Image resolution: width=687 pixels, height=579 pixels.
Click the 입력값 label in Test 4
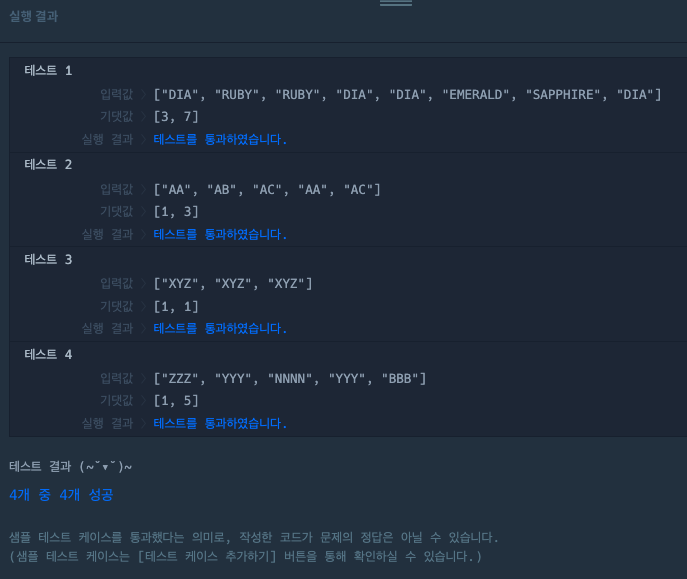[x=117, y=378]
